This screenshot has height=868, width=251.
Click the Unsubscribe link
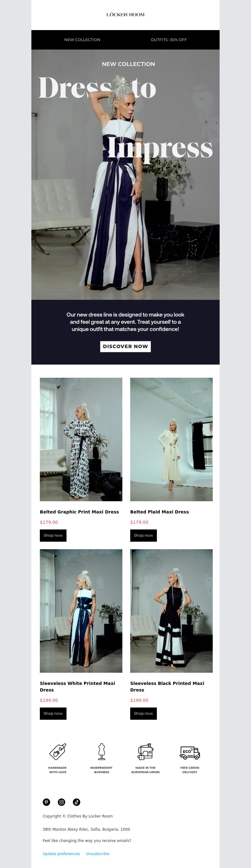point(98,854)
